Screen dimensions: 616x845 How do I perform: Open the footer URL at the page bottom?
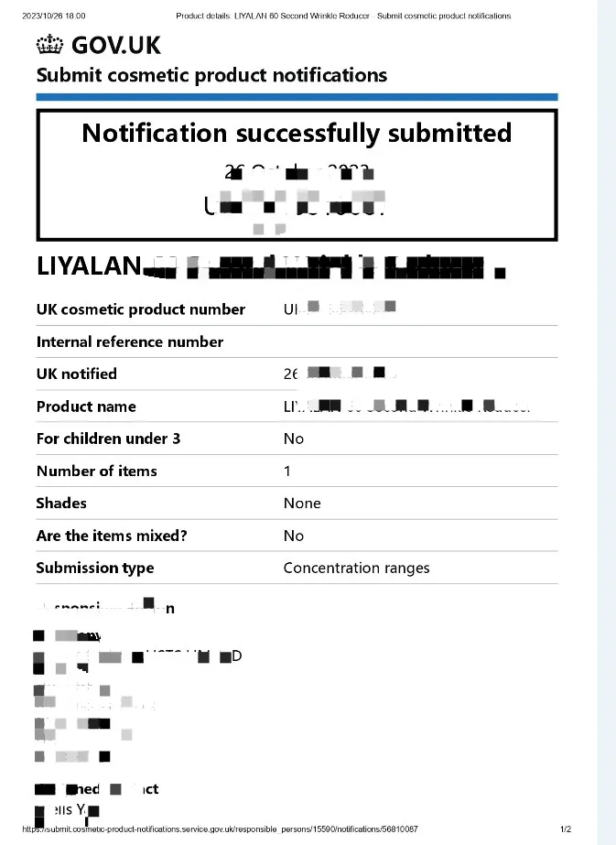[220, 829]
